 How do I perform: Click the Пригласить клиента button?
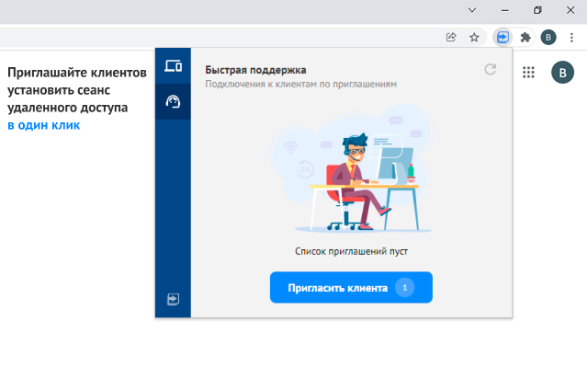pos(351,287)
